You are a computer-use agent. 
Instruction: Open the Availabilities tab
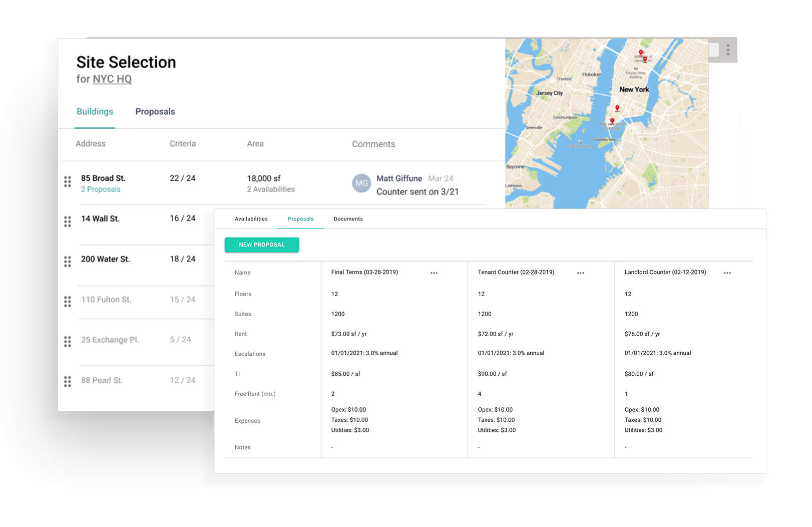pos(251,219)
